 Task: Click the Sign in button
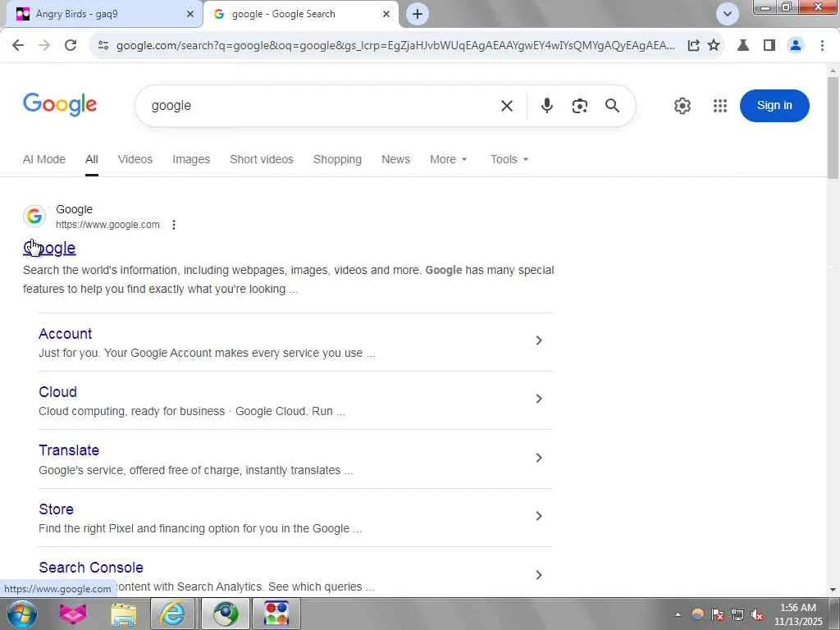pyautogui.click(x=774, y=106)
